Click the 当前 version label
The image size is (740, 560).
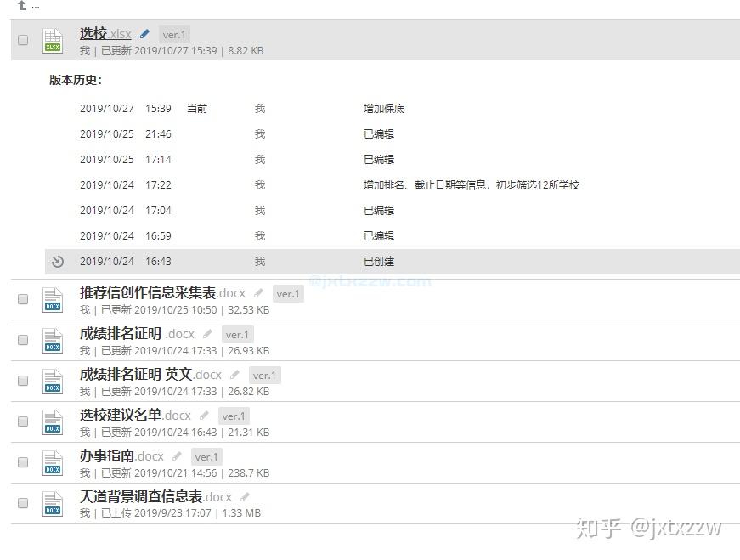197,109
